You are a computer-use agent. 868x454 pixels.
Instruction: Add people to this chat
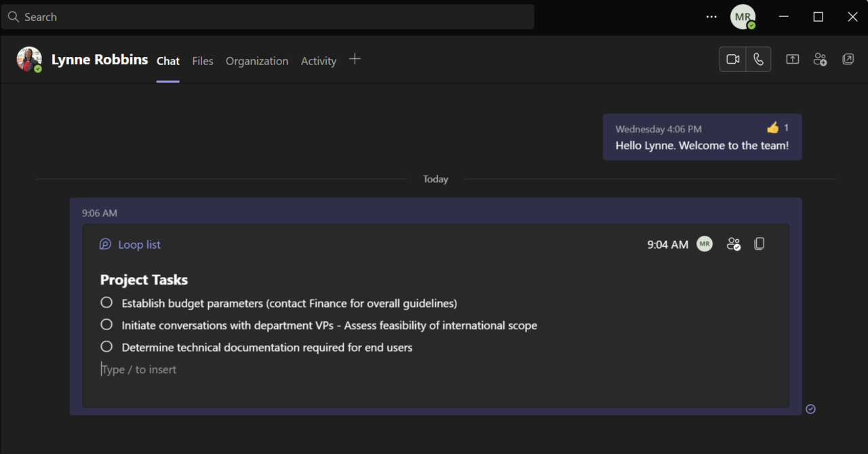820,59
